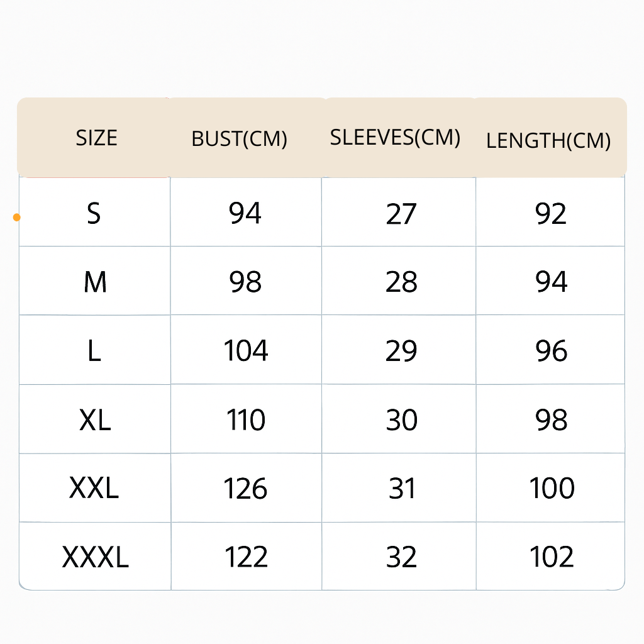
Task: Click the orange dot beside row S
Action: pyautogui.click(x=17, y=218)
